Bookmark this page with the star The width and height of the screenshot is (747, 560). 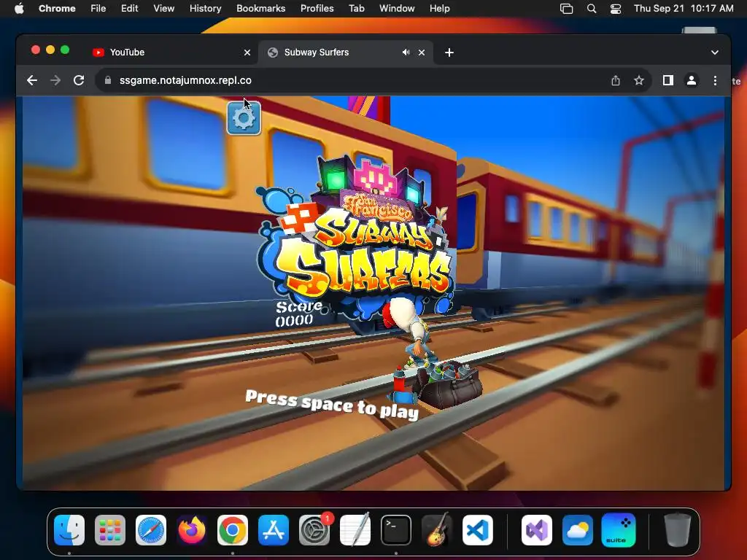pos(639,80)
